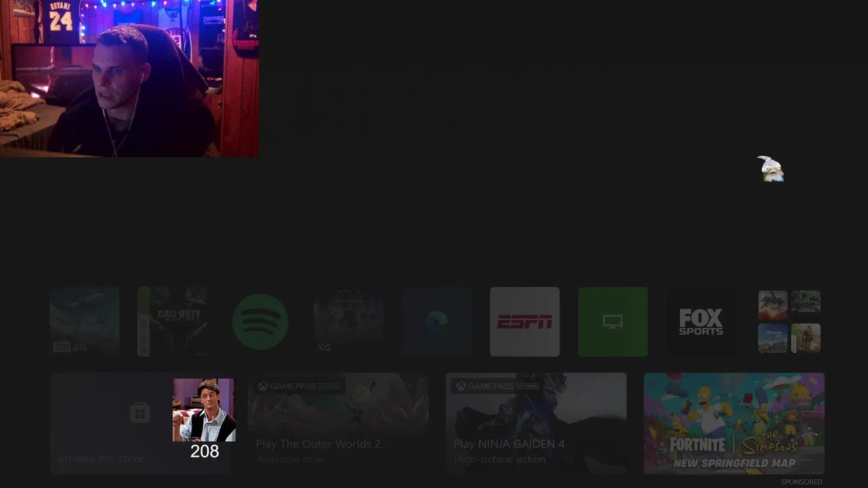
Task: Select Play NINJA GAIDEN 4 card
Action: click(536, 424)
